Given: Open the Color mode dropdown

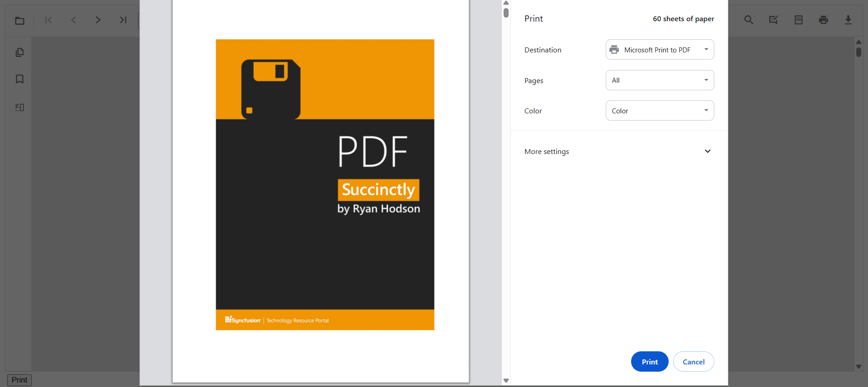Looking at the screenshot, I should [660, 111].
